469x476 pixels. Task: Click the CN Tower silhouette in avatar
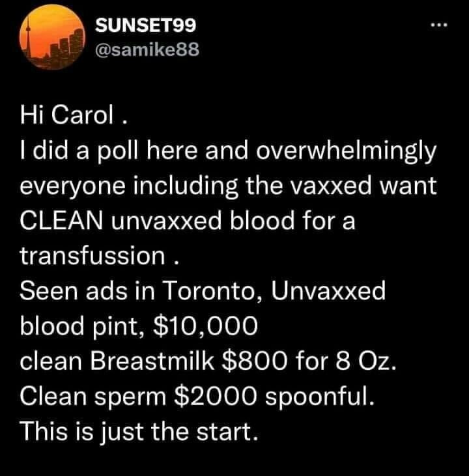pos(29,36)
